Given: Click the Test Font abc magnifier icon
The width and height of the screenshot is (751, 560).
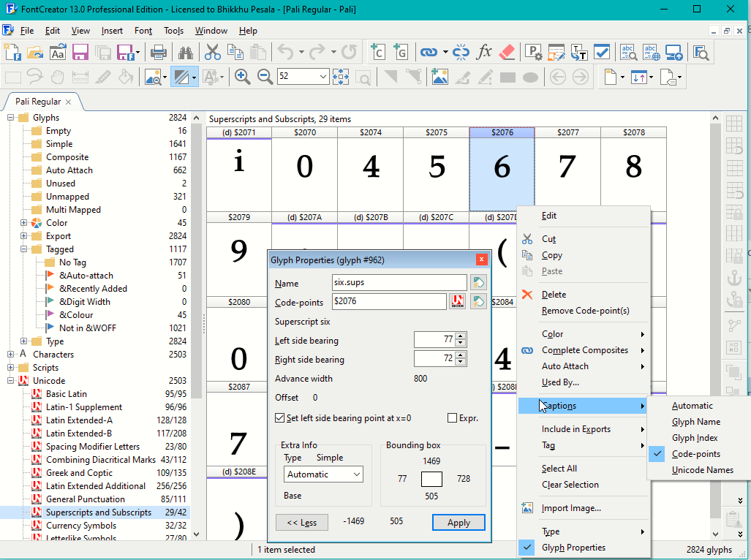Looking at the screenshot, I should [x=628, y=52].
